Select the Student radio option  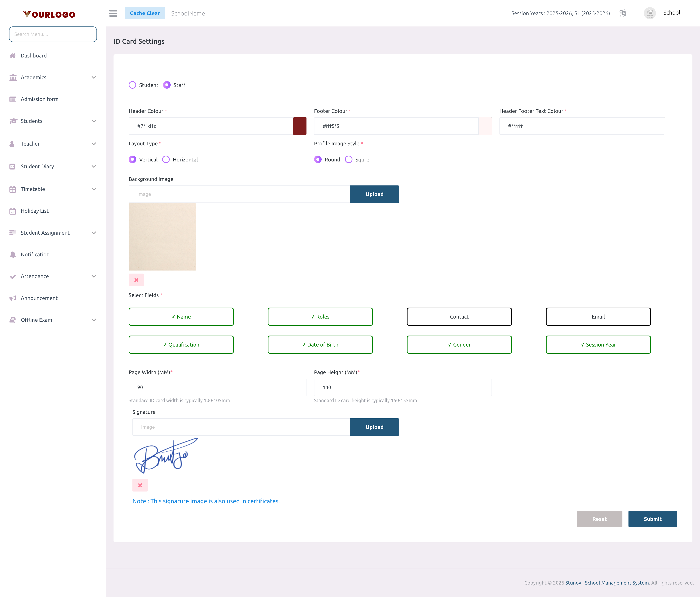(x=132, y=85)
